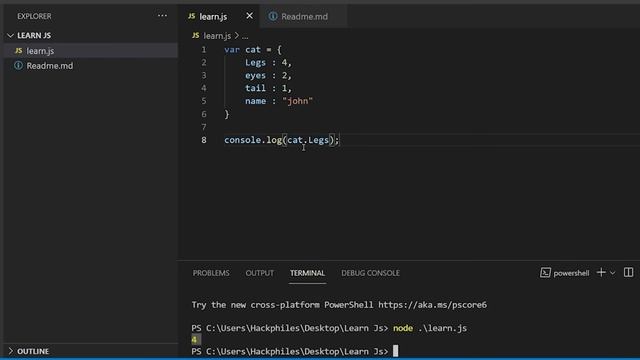Image resolution: width=640 pixels, height=360 pixels.
Task: Open the Explorer more actions ellipsis menu
Action: pos(162,16)
